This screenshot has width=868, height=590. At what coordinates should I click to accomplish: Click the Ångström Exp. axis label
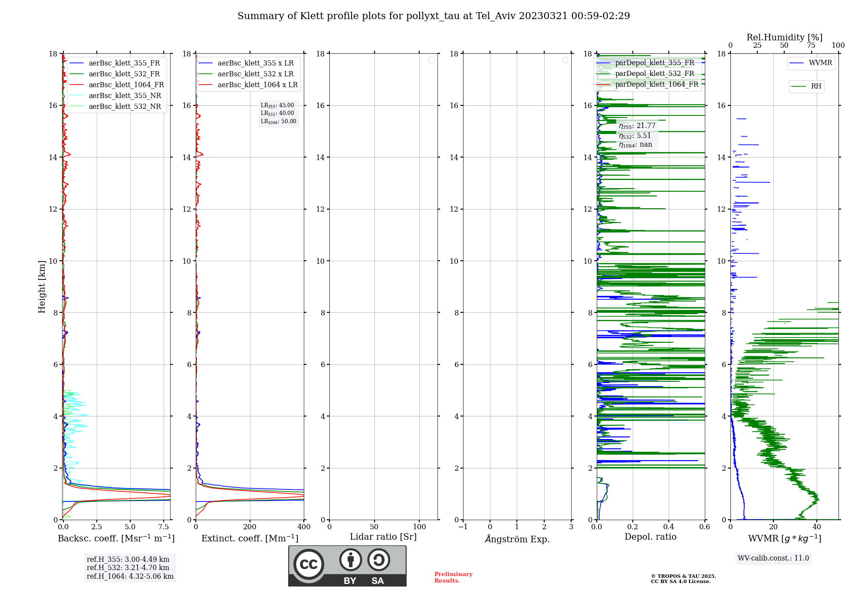point(517,539)
